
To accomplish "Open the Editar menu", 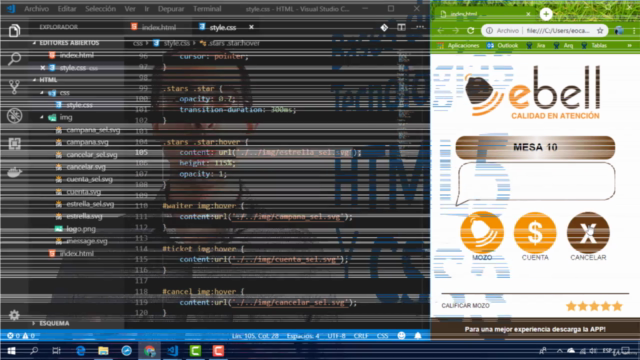I will pyautogui.click(x=67, y=9).
